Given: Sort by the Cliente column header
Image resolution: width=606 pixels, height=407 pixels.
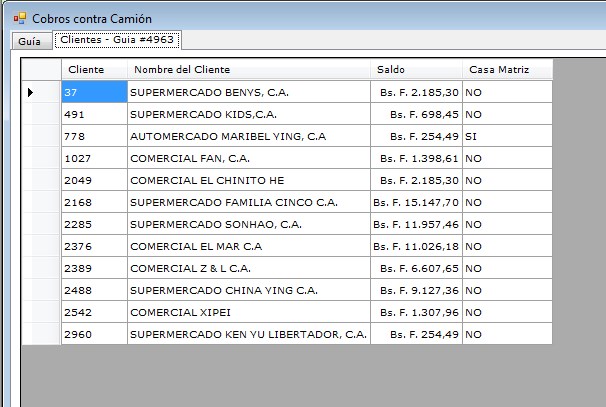Looking at the screenshot, I should click(94, 70).
